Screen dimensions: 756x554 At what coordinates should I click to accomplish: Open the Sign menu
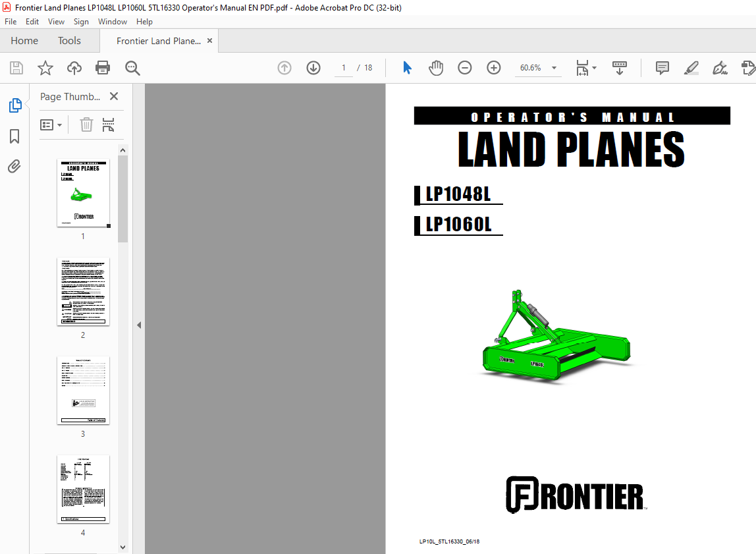(x=81, y=22)
